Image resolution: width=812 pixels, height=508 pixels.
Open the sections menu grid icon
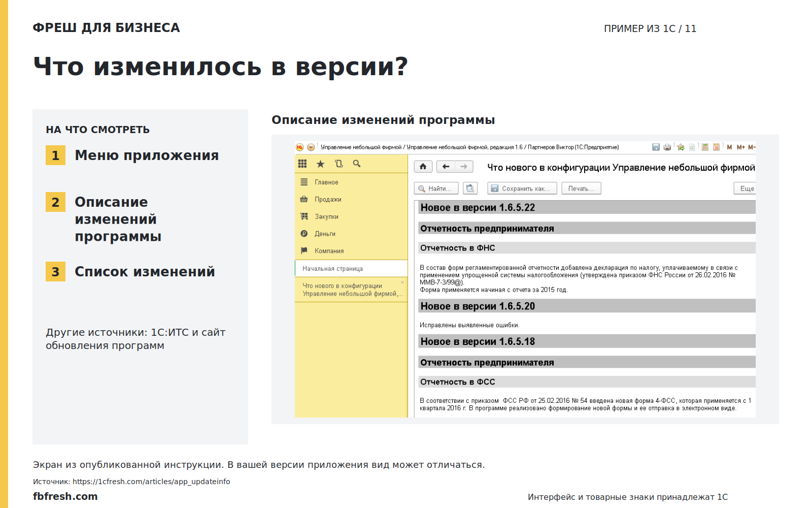pyautogui.click(x=302, y=164)
